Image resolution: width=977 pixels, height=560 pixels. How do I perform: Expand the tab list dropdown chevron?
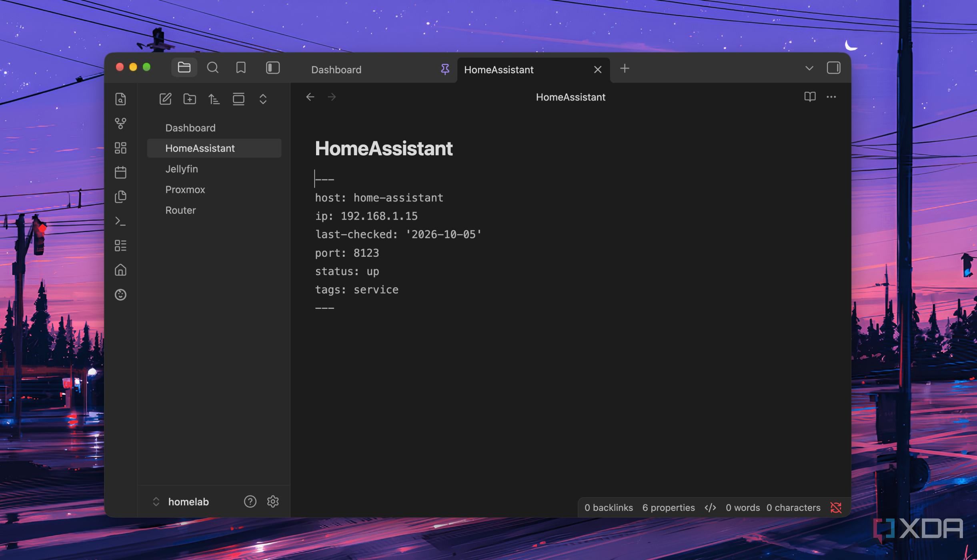tap(809, 68)
